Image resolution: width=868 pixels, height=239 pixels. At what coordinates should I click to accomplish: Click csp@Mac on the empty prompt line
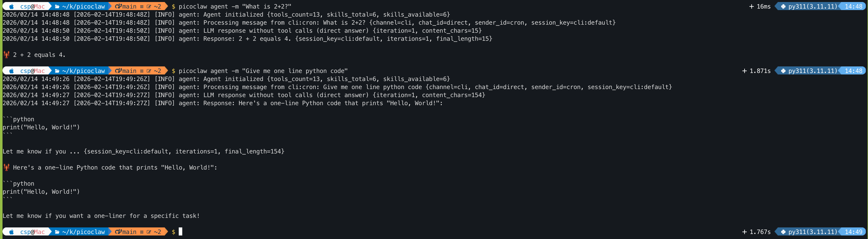pos(32,232)
